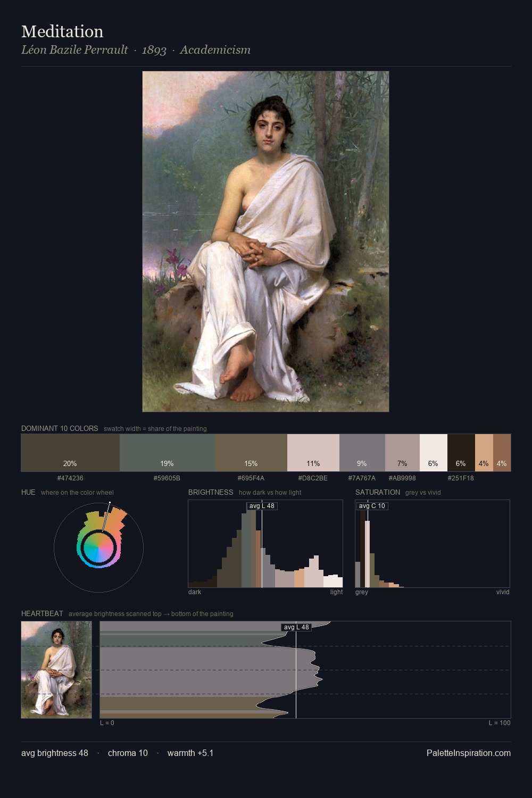Pick the 6% near-white swatch
Image resolution: width=532 pixels, height=798 pixels.
tap(434, 453)
